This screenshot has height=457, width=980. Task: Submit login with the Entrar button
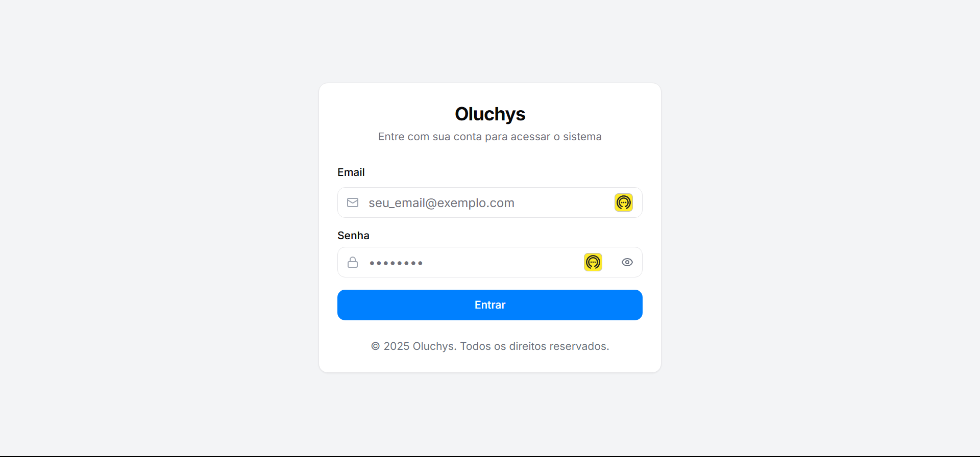point(490,305)
